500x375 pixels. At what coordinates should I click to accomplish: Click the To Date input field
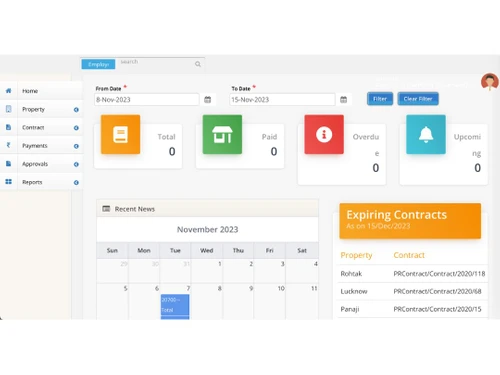282,99
